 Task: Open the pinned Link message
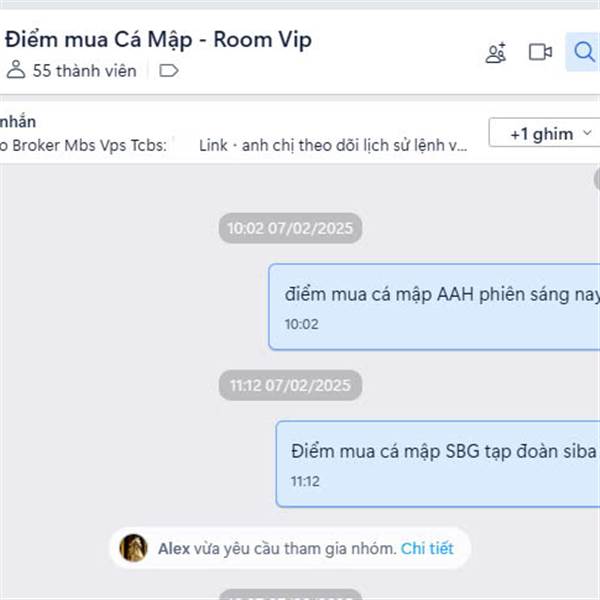[x=333, y=145]
